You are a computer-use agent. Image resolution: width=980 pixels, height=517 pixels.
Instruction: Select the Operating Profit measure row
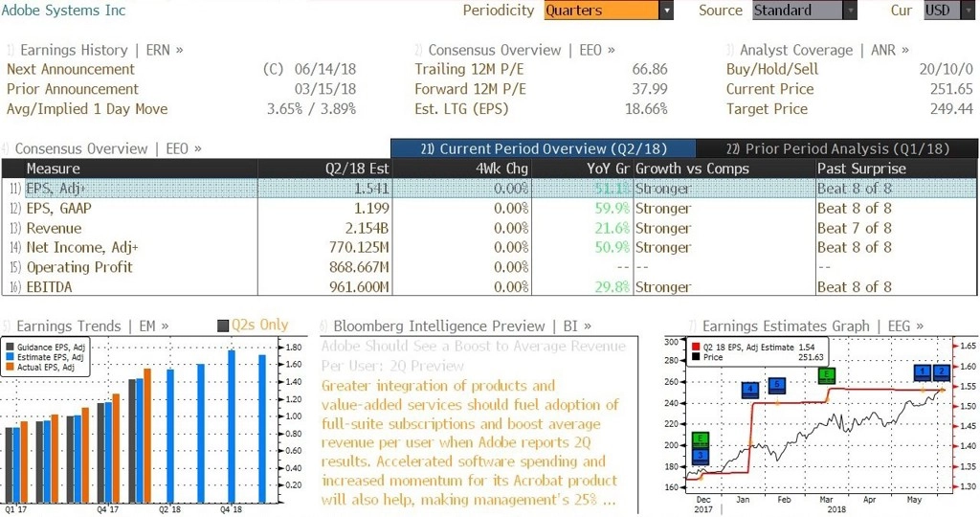489,267
